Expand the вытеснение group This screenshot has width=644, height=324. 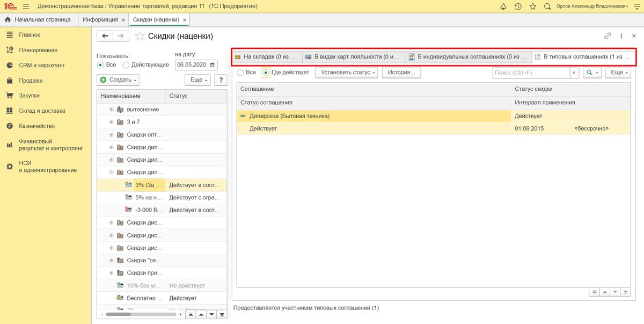click(111, 109)
